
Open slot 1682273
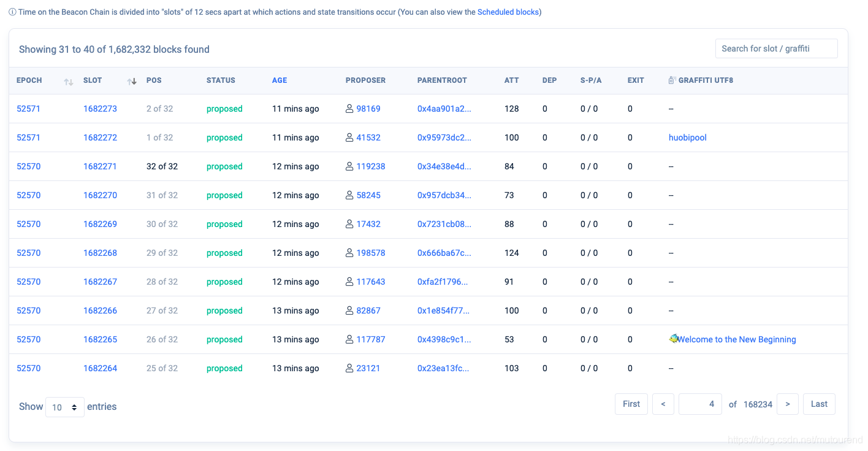pos(100,109)
